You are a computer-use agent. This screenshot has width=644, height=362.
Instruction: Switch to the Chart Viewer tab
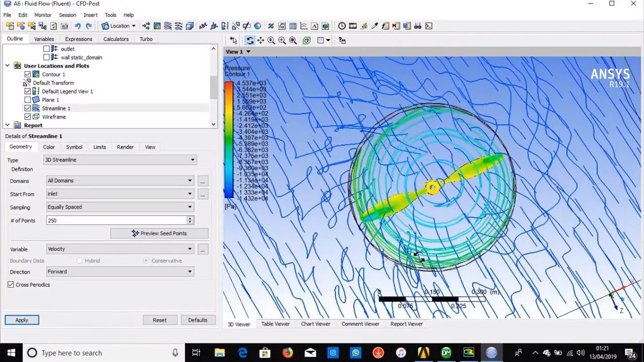click(x=315, y=324)
